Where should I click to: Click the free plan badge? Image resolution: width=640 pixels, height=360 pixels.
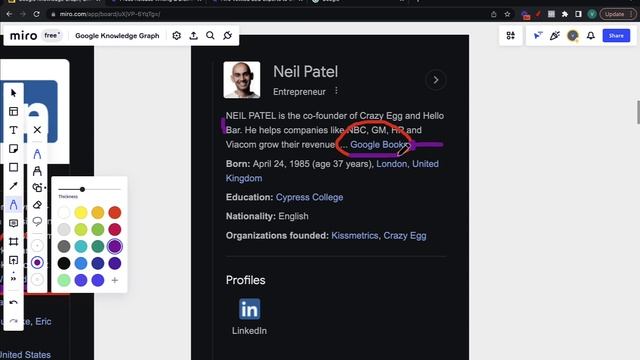[52, 36]
